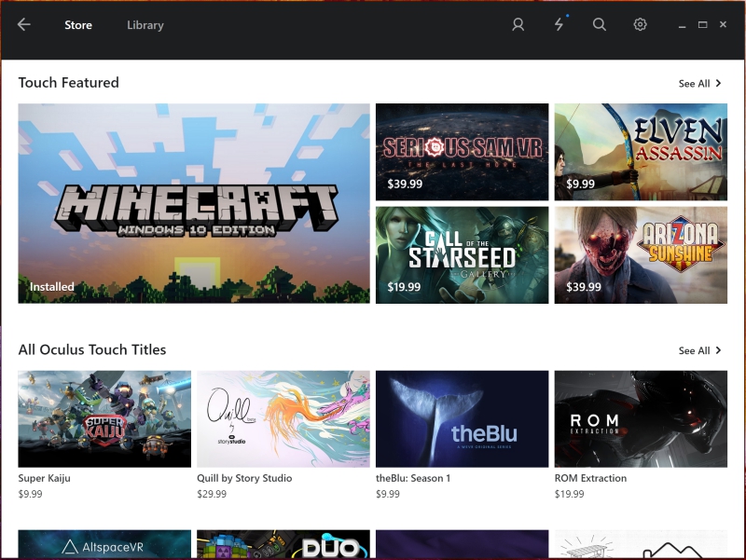This screenshot has width=746, height=560.
Task: Open the Elven Assassin tile
Action: click(x=641, y=152)
